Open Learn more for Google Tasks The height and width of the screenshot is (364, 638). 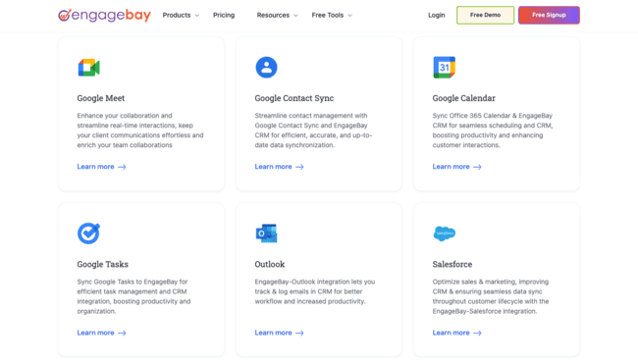[x=101, y=333]
